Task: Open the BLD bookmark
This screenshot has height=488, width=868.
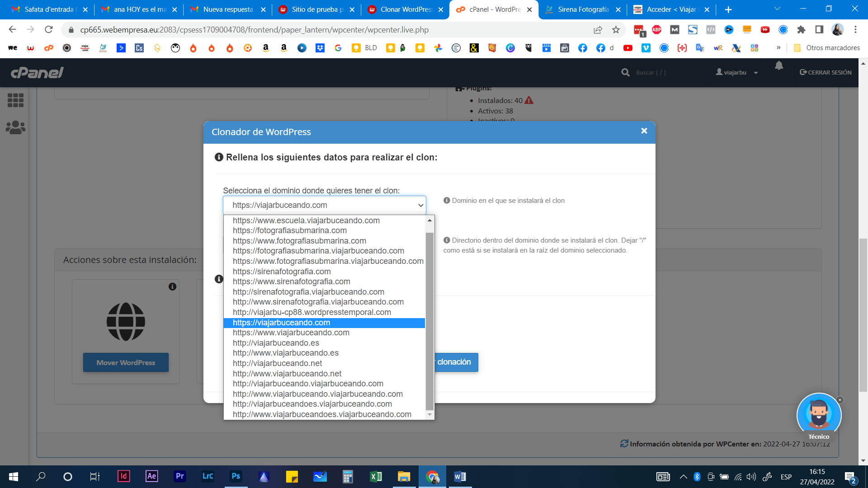Action: tap(364, 48)
